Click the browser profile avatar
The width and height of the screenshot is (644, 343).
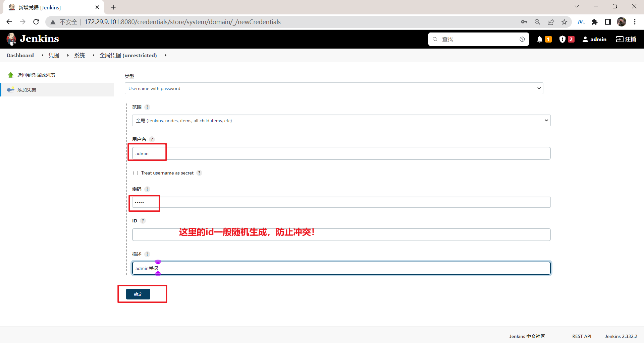pyautogui.click(x=622, y=22)
